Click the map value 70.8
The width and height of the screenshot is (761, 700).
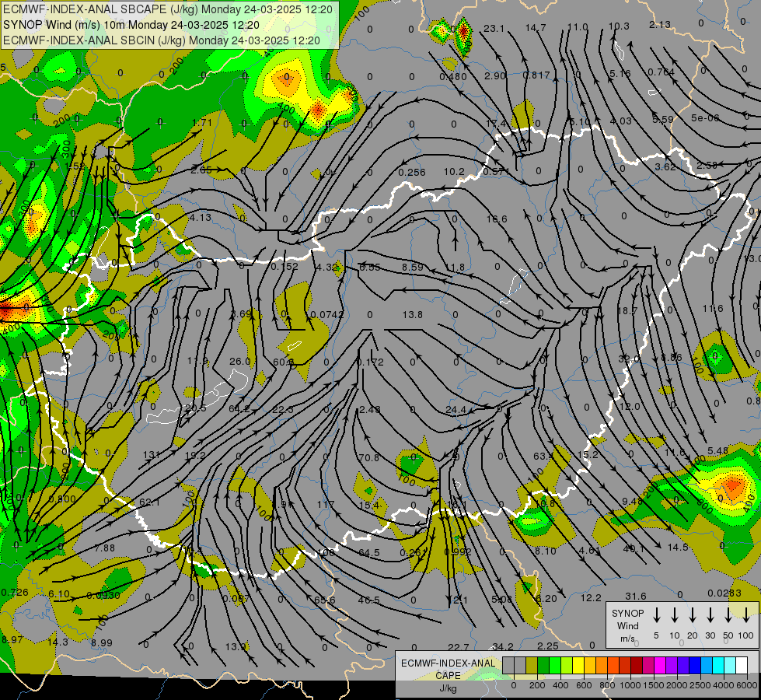369,457
